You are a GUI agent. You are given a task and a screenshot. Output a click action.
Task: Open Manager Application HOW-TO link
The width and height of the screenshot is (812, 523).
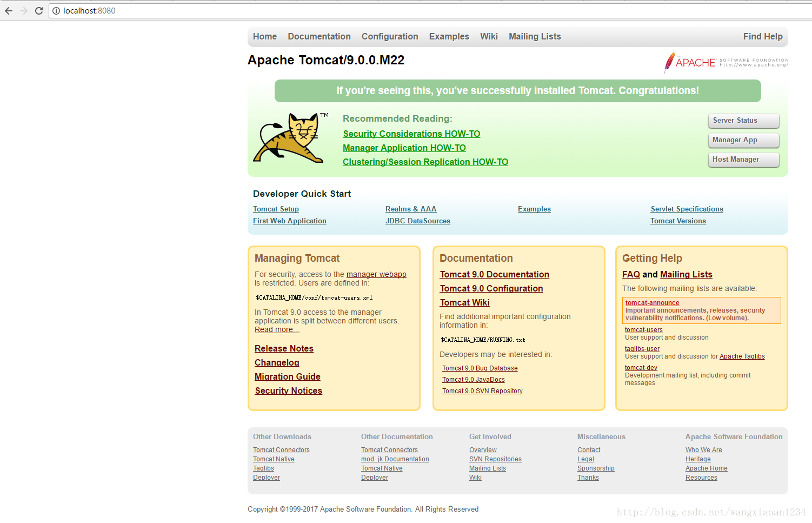point(404,148)
